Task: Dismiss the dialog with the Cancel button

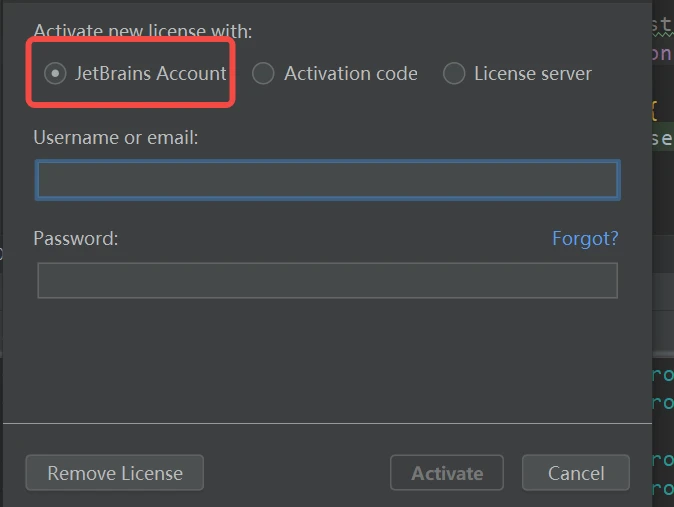Action: pyautogui.click(x=576, y=473)
